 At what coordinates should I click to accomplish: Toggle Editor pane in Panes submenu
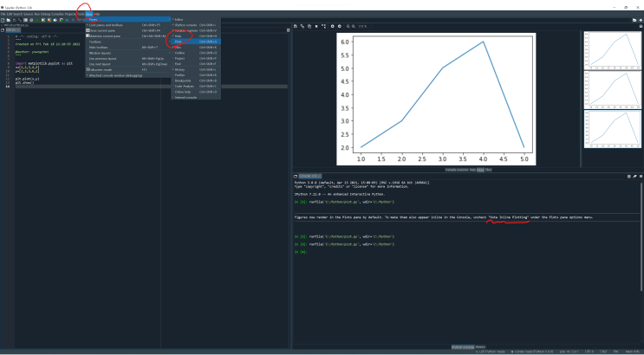196,19
